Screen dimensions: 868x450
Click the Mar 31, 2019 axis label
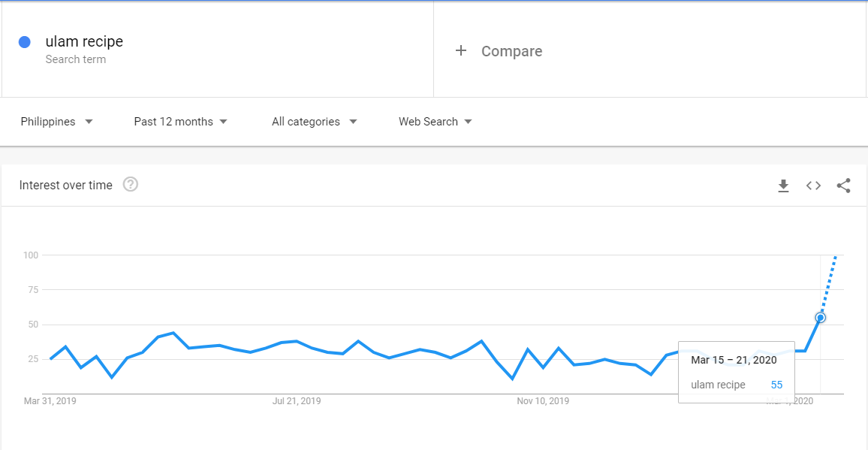pos(50,401)
